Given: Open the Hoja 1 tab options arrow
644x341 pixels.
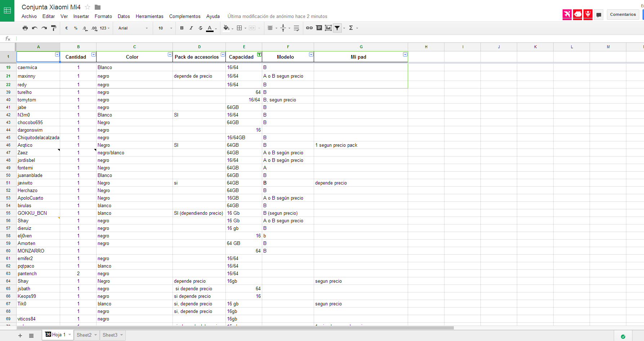Looking at the screenshot, I should pos(70,335).
